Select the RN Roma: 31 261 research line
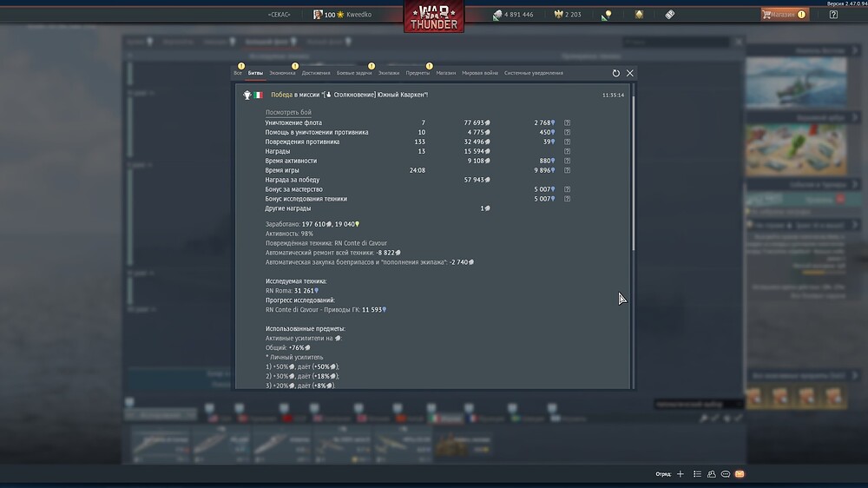This screenshot has height=488, width=868. point(292,291)
